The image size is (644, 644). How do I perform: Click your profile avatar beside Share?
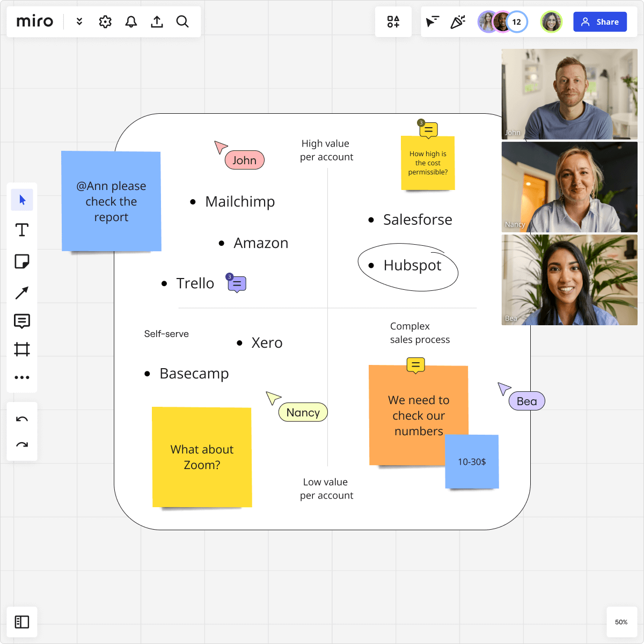click(551, 22)
